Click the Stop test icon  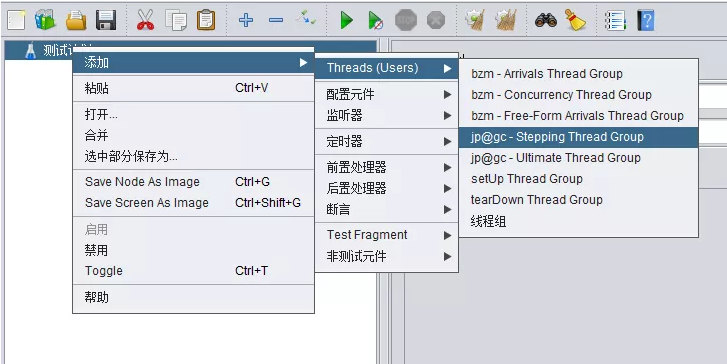(x=406, y=20)
